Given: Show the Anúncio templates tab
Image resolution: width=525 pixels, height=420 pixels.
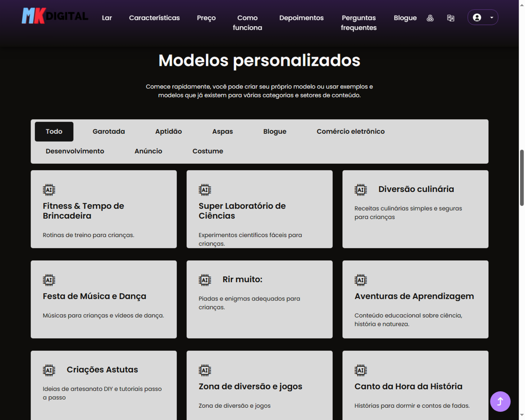Looking at the screenshot, I should (x=148, y=151).
